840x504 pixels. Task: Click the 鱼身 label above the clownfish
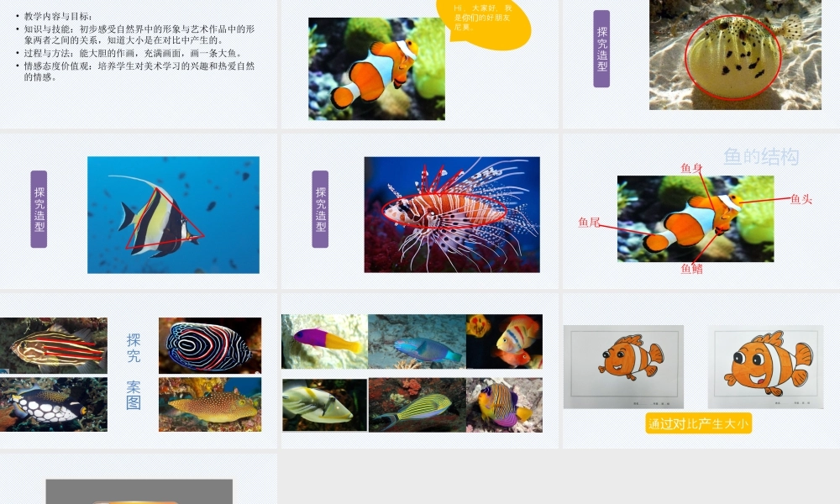click(691, 168)
